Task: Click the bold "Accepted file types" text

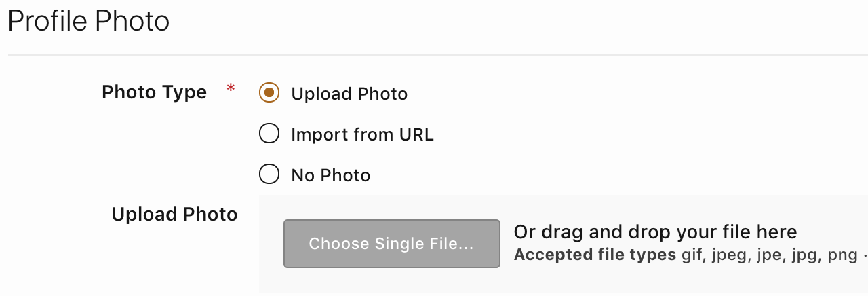Action: 595,255
